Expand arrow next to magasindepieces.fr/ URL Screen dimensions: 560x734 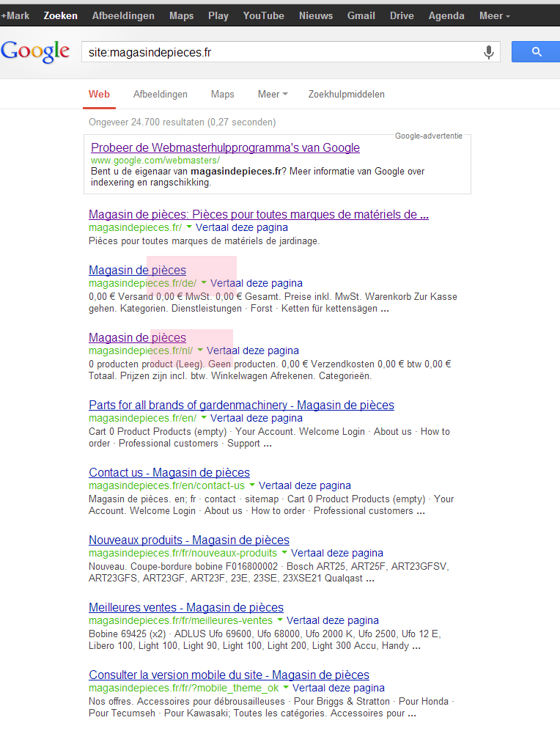[189, 227]
